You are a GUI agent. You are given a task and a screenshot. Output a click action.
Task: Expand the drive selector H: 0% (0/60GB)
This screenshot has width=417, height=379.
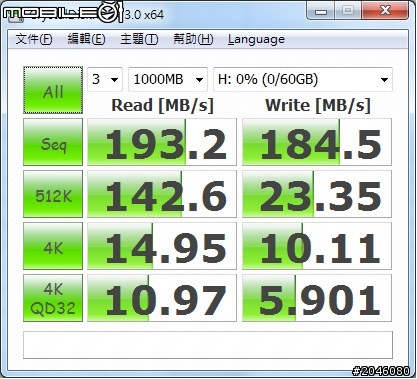pyautogui.click(x=303, y=79)
